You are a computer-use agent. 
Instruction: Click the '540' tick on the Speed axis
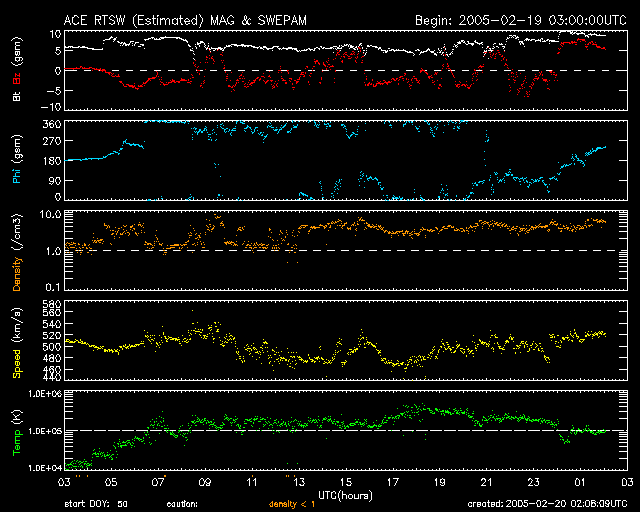[x=51, y=324]
